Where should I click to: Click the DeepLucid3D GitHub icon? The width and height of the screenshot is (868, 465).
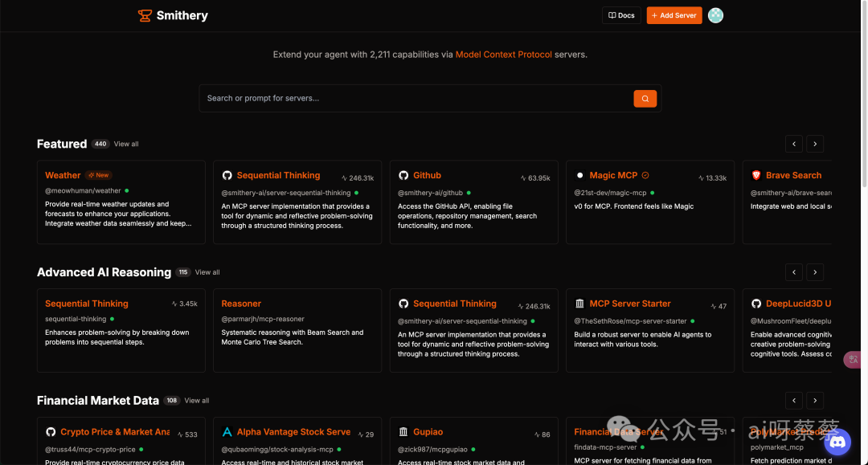tap(756, 304)
